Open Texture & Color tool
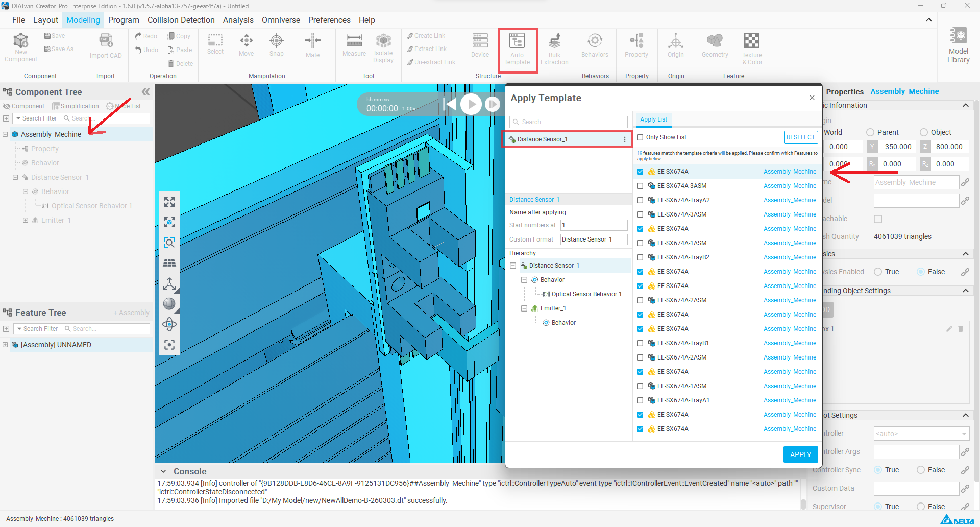980x527 pixels. point(752,49)
